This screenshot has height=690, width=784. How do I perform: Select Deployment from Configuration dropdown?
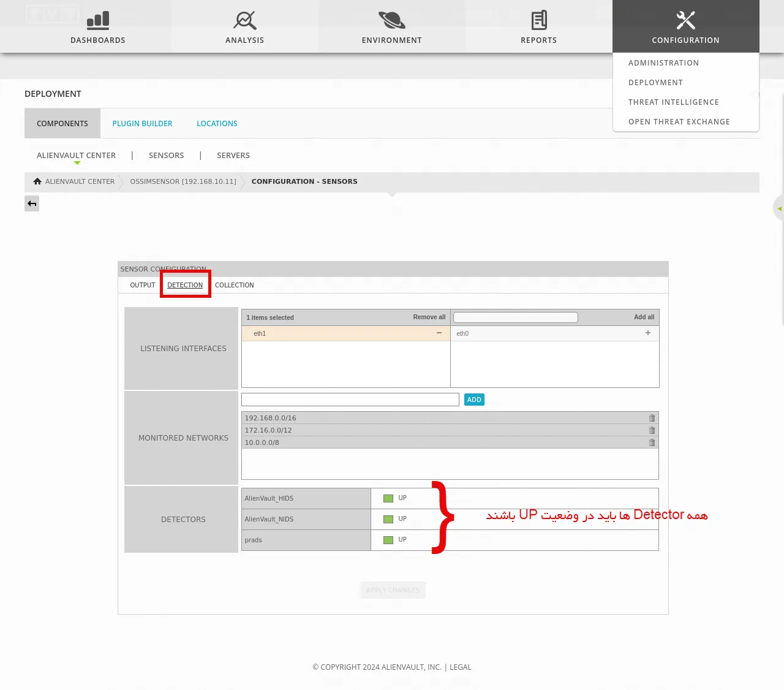(x=655, y=83)
